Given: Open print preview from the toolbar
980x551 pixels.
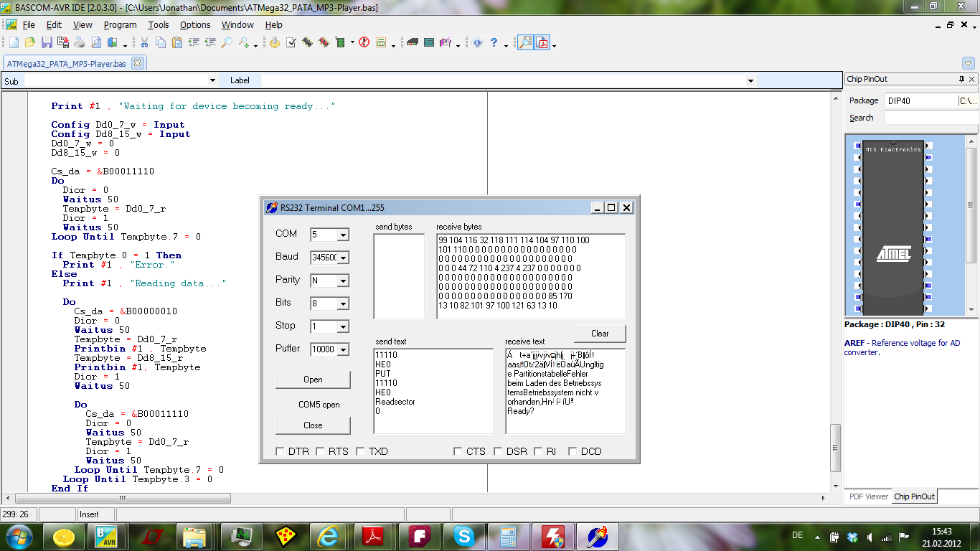Looking at the screenshot, I should (95, 43).
